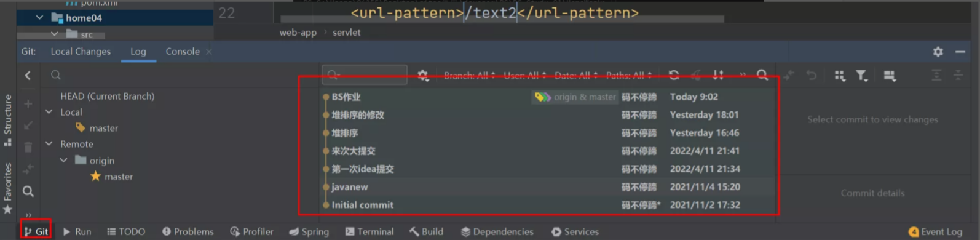Refresh the Git log
The height and width of the screenshot is (240, 980).
(674, 75)
